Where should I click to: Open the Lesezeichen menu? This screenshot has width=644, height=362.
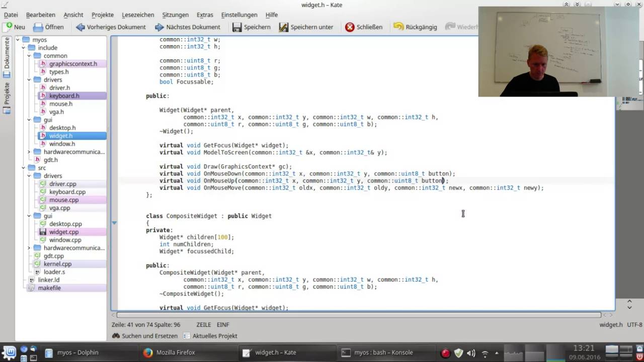click(138, 15)
